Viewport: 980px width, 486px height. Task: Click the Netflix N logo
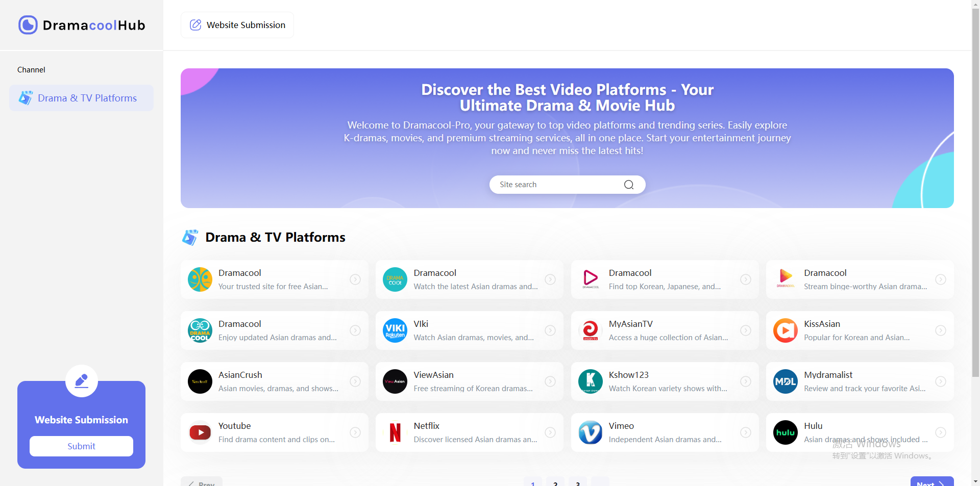(395, 432)
